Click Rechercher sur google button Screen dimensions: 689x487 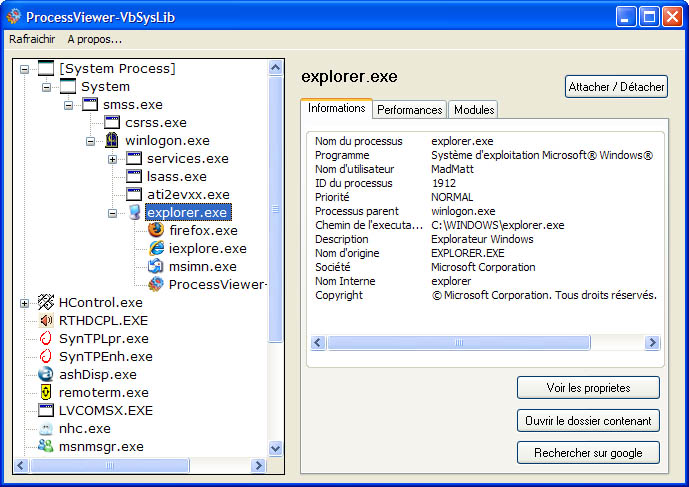(588, 453)
